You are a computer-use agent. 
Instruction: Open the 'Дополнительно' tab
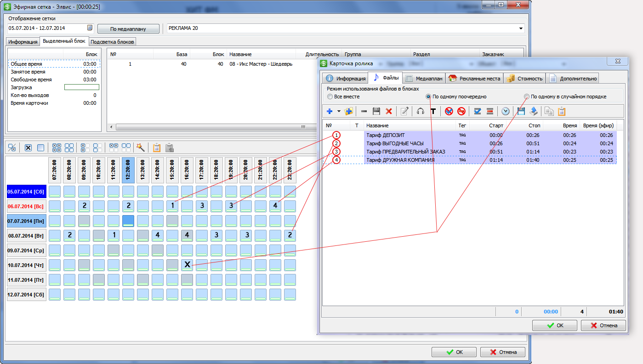pyautogui.click(x=572, y=78)
